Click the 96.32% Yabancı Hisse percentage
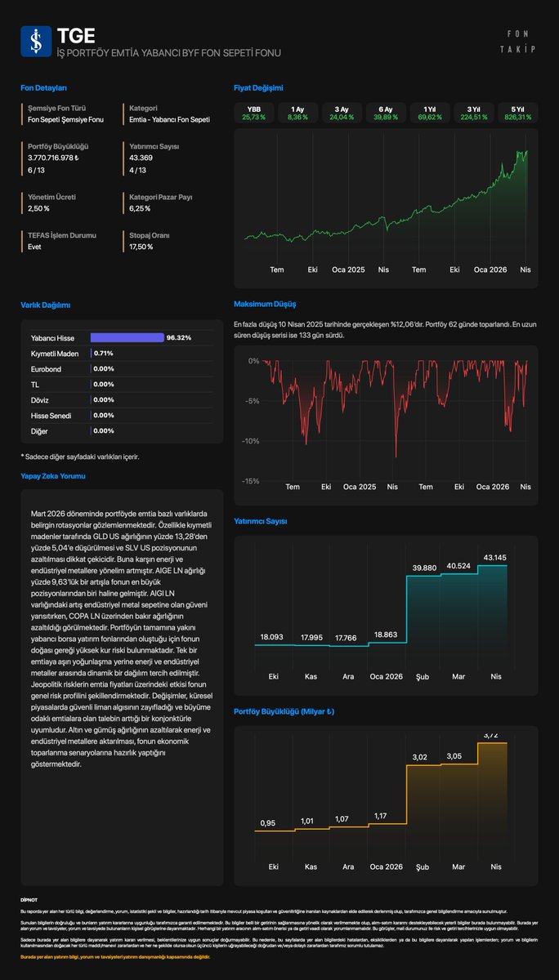The height and width of the screenshot is (980, 559). (x=179, y=337)
